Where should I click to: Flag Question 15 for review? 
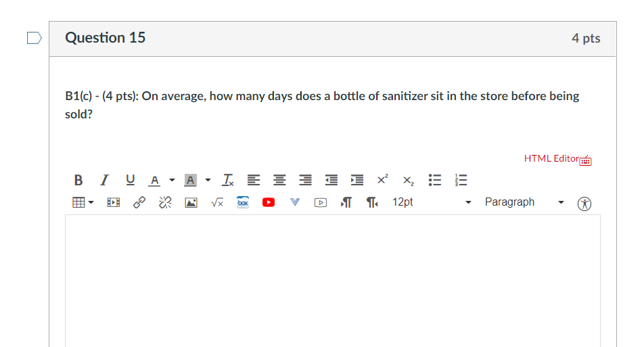(x=34, y=38)
